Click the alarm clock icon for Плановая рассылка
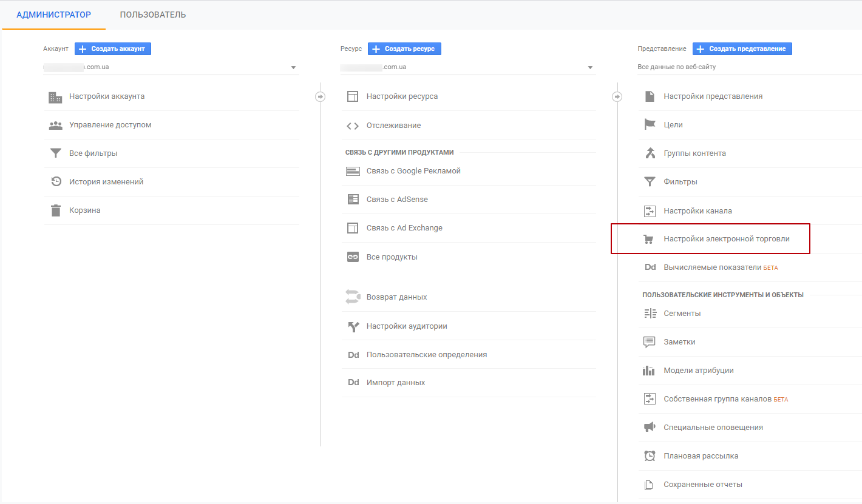Viewport: 862px width, 504px height. point(650,456)
